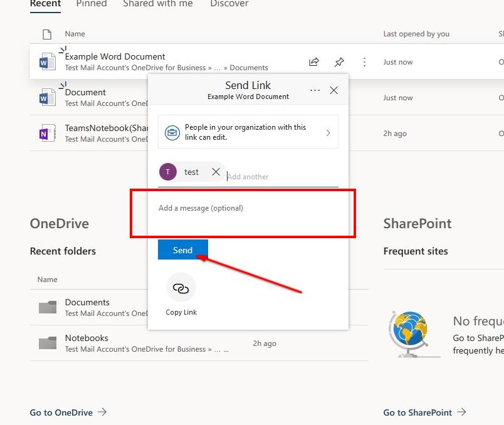504x425 pixels.
Task: Click 2h ago time for Notebooks folder
Action: pyautogui.click(x=265, y=344)
